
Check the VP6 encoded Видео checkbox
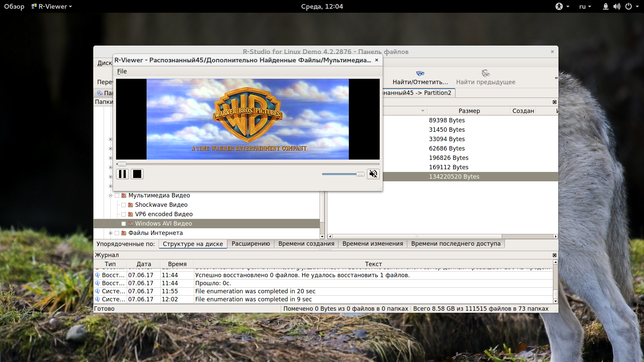click(x=124, y=214)
